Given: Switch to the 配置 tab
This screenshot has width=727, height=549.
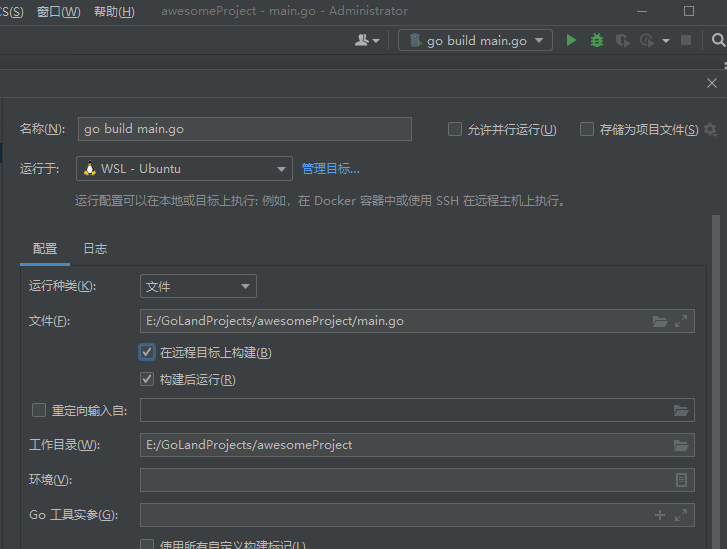Looking at the screenshot, I should pos(45,249).
